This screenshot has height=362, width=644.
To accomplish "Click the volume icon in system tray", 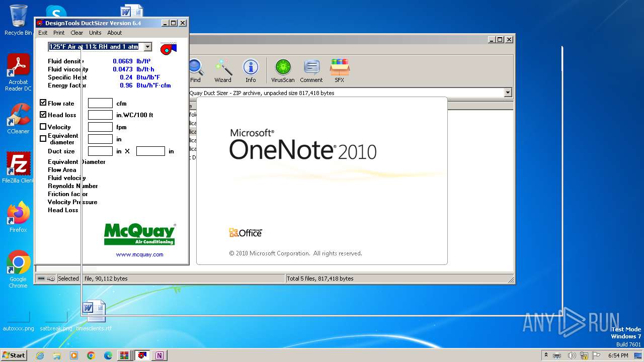I will pyautogui.click(x=572, y=355).
